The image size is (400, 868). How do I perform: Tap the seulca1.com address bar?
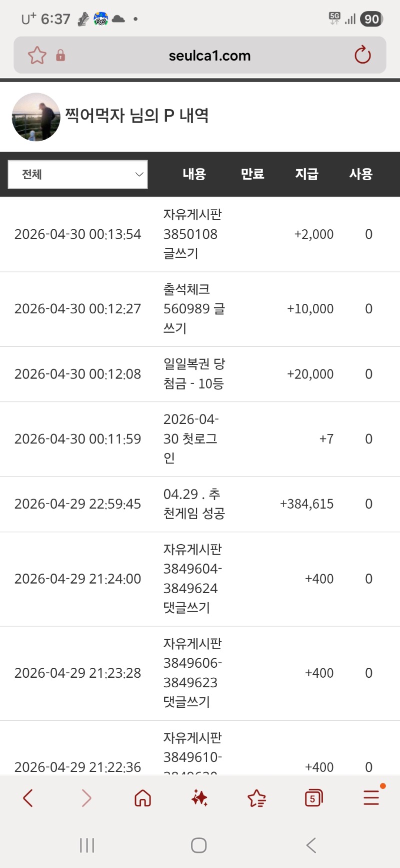coord(209,56)
